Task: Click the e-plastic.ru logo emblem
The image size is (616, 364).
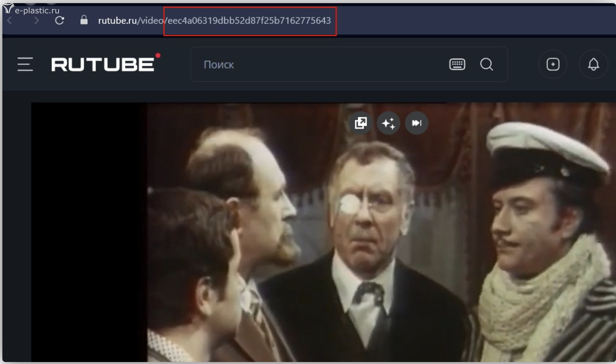Action: [8, 8]
